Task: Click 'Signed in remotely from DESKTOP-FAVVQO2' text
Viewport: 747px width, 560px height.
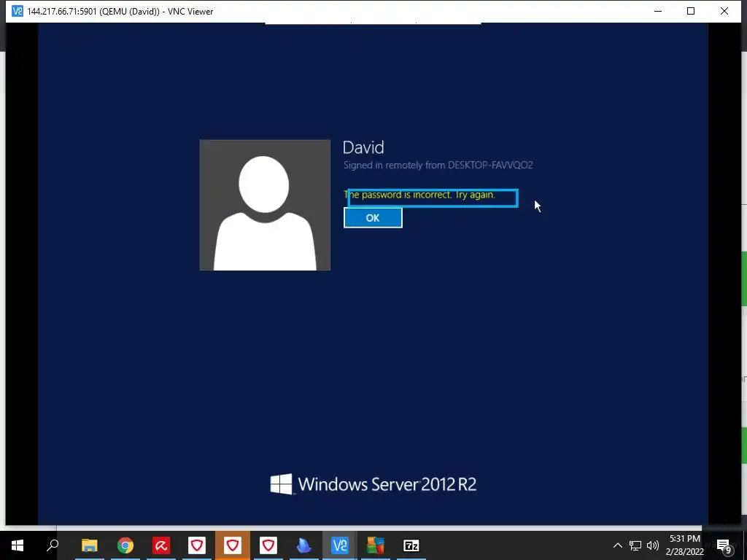Action: (x=438, y=166)
